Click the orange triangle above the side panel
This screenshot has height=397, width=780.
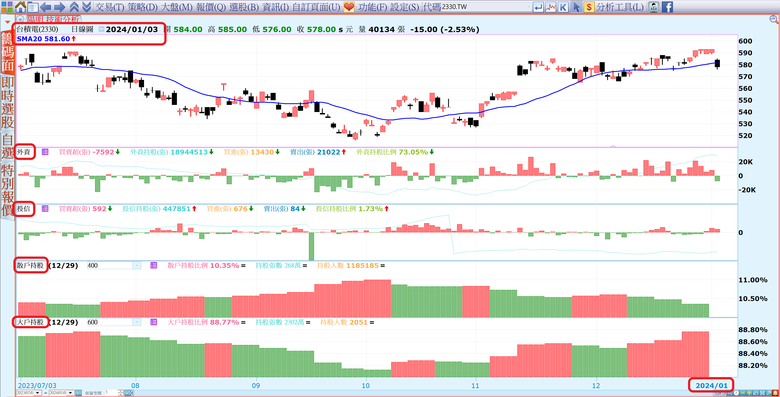(x=6, y=22)
